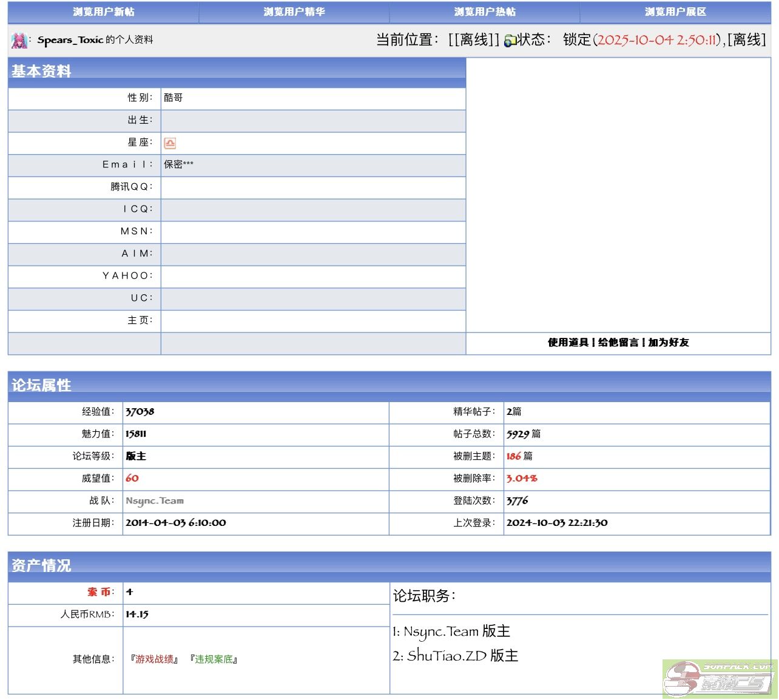
Task: Open the 游戏战绩 link
Action: (154, 659)
